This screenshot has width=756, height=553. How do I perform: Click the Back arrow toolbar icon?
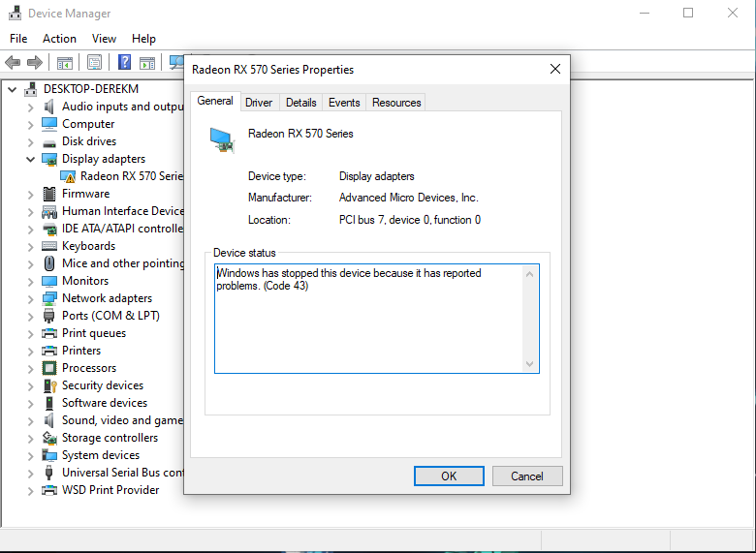[13, 62]
